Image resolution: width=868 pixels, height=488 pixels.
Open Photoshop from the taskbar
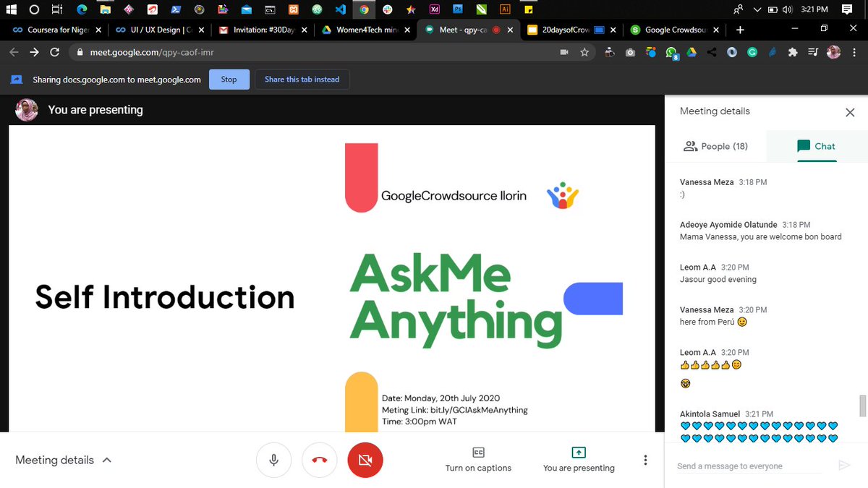pyautogui.click(x=458, y=9)
